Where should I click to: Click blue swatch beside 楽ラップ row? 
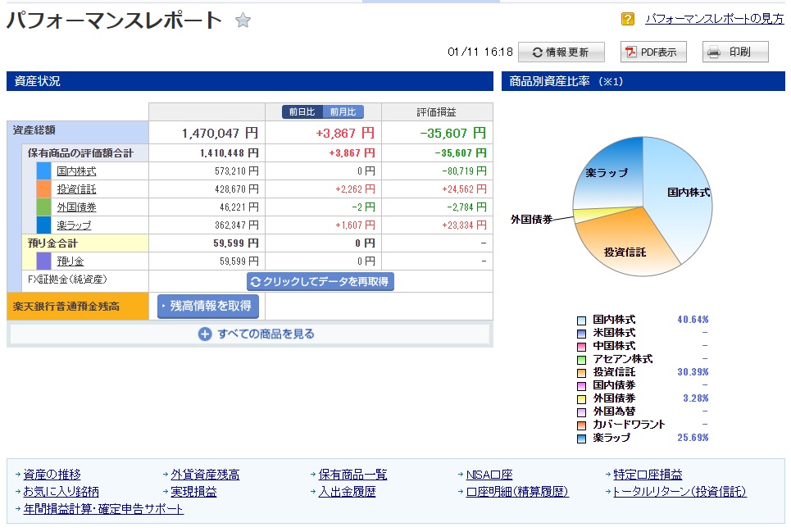[44, 225]
